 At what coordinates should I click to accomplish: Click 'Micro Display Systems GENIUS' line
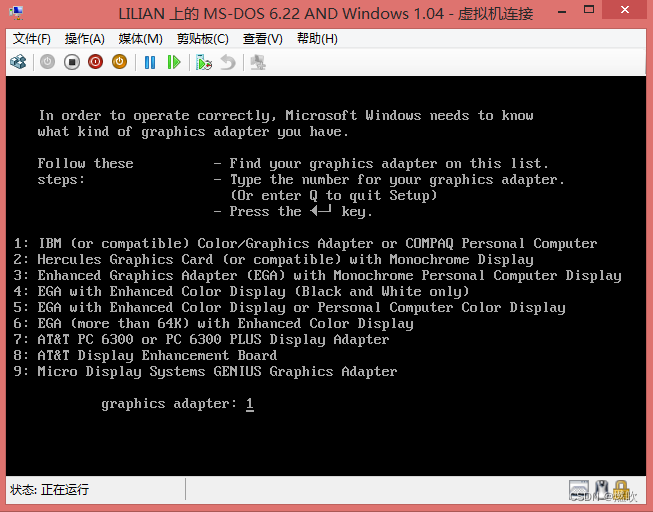(205, 371)
